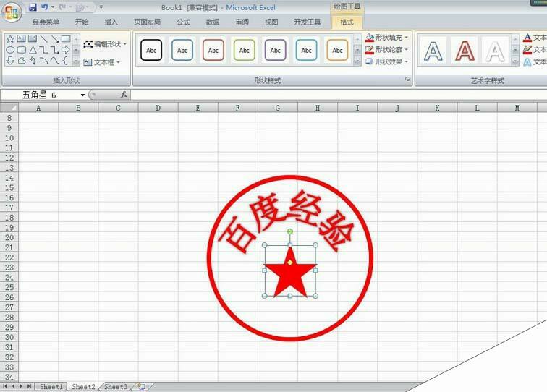Click the text effects glowing A icon
The image size is (547, 392).
(527, 61)
